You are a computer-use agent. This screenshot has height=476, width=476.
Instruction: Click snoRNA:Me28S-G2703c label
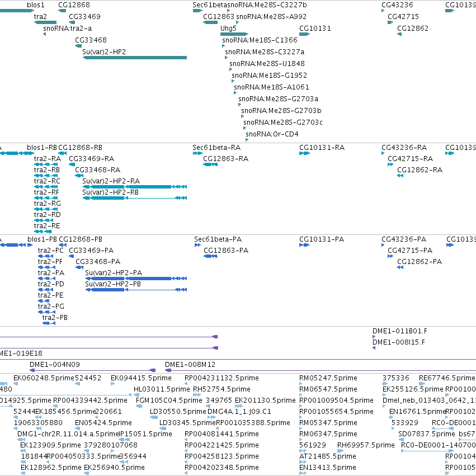point(283,122)
